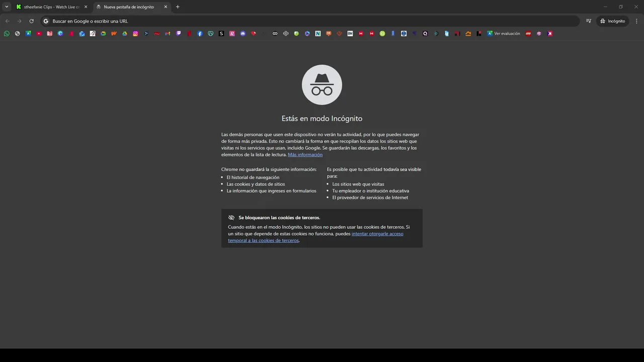Reload the current page

(31, 21)
